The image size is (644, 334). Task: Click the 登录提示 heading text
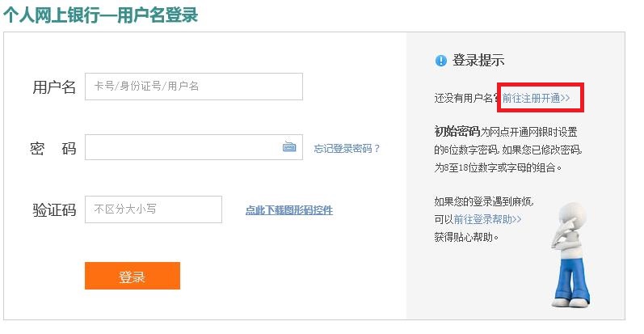[x=478, y=61]
